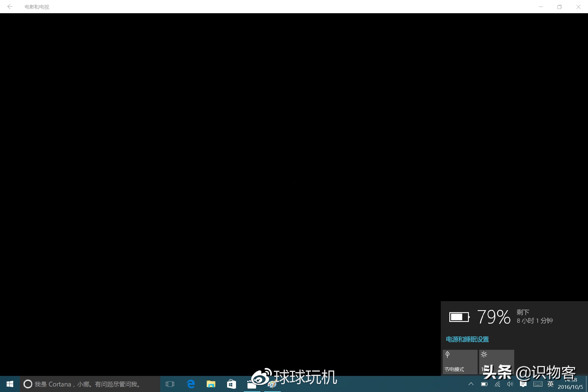Expand the hidden tray icons chevron
The image size is (588, 392).
coord(471,384)
